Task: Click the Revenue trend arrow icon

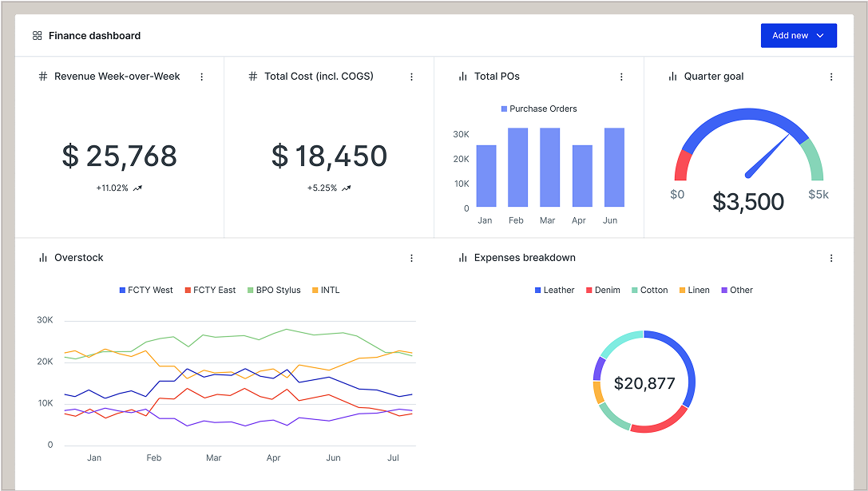Action: pos(137,188)
